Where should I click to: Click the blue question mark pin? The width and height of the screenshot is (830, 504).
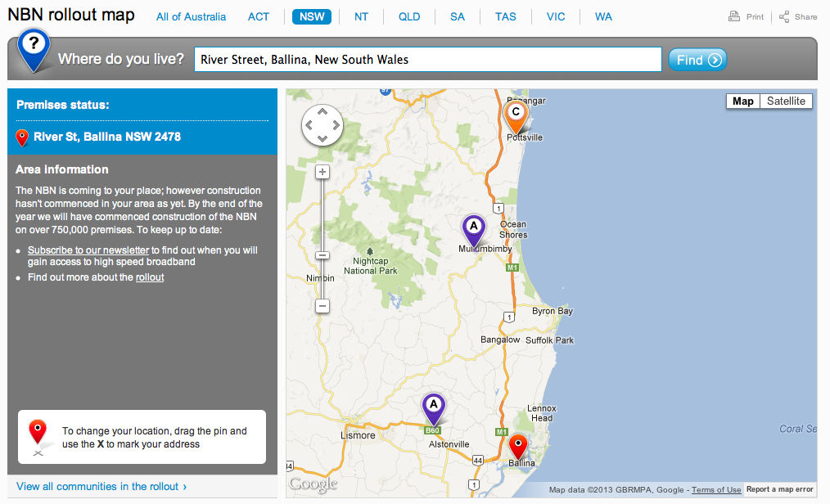coord(34,50)
